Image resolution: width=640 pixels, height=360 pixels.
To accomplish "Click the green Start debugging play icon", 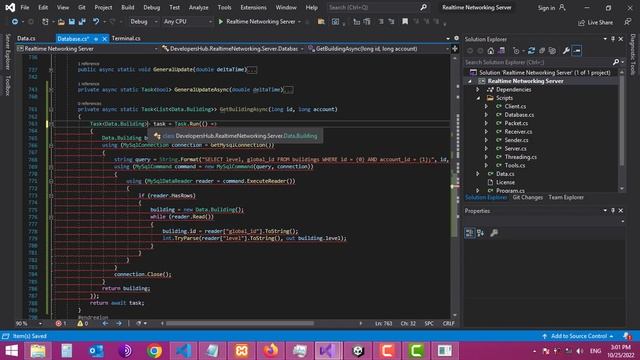I will 220,22.
